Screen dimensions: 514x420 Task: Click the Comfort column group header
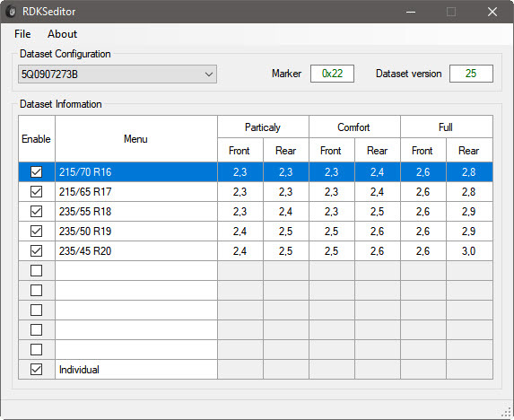point(354,127)
